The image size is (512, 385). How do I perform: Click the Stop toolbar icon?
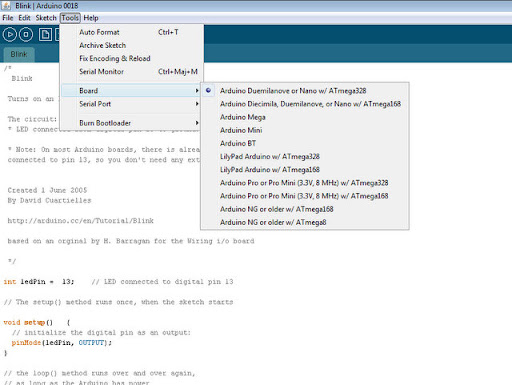click(26, 34)
